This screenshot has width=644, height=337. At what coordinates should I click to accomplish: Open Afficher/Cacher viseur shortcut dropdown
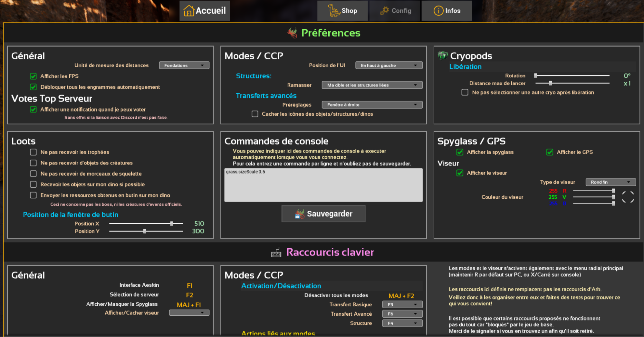tap(189, 312)
